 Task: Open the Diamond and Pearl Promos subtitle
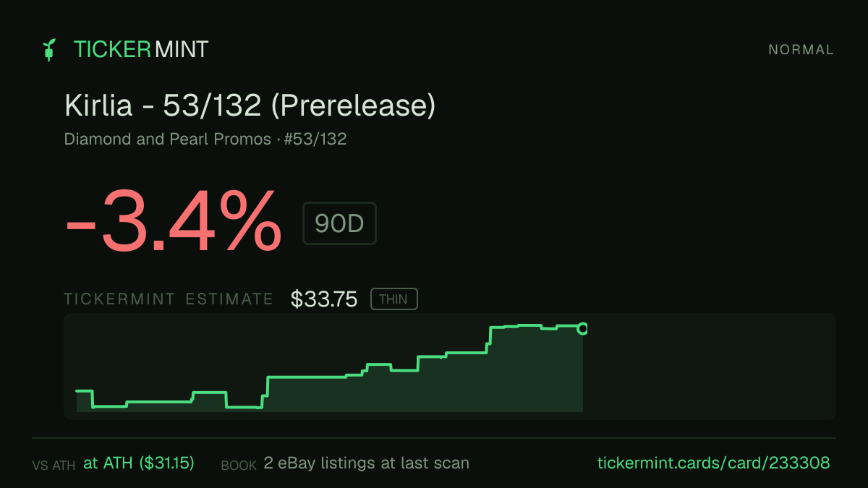(x=167, y=139)
